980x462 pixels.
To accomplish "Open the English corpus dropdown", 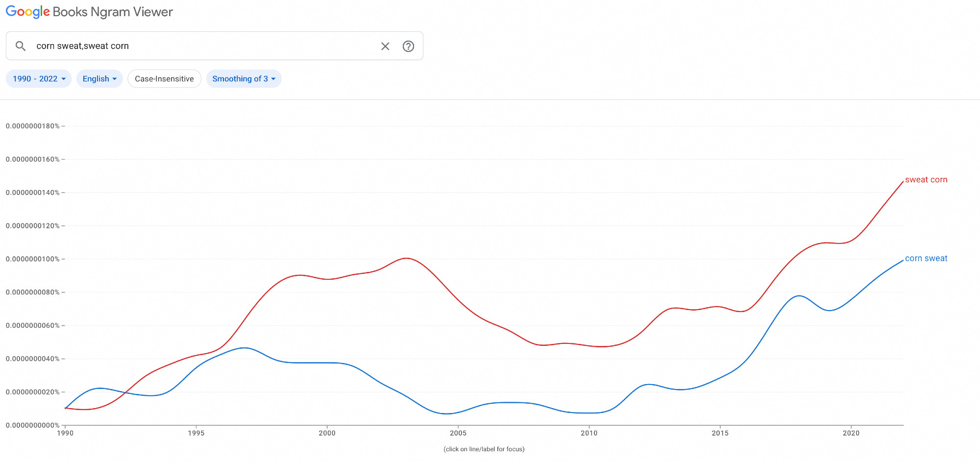I will tap(99, 79).
